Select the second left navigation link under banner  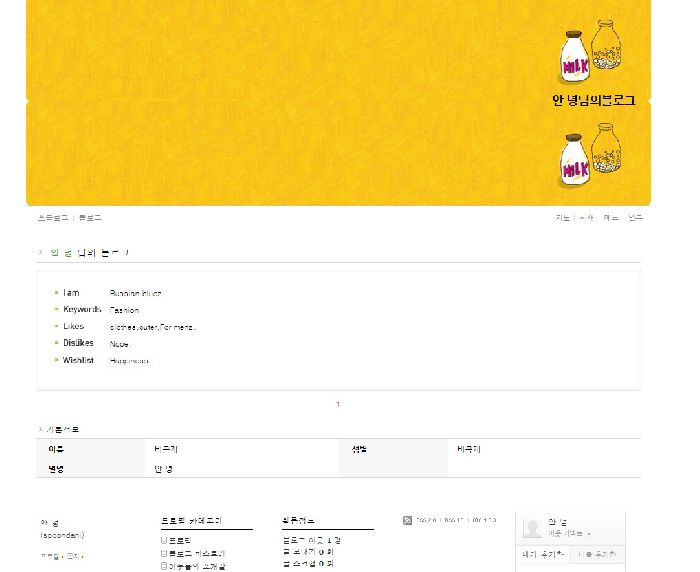[x=90, y=217]
